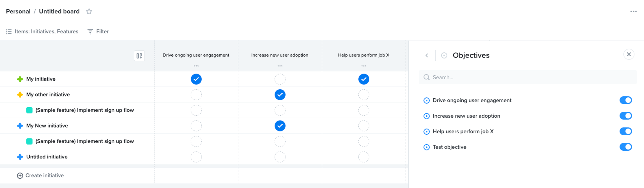Open the Untitled board breadcrumb item

(59, 11)
